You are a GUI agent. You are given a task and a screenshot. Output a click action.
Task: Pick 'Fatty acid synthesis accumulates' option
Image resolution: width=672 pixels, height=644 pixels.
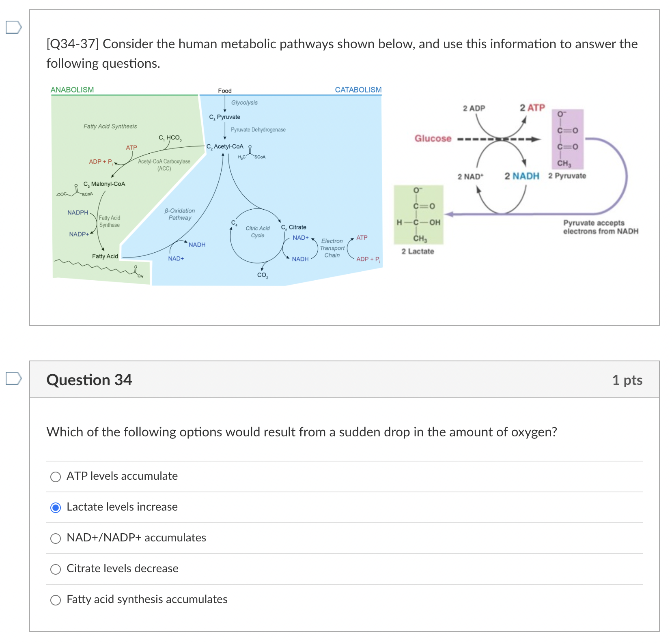click(55, 600)
